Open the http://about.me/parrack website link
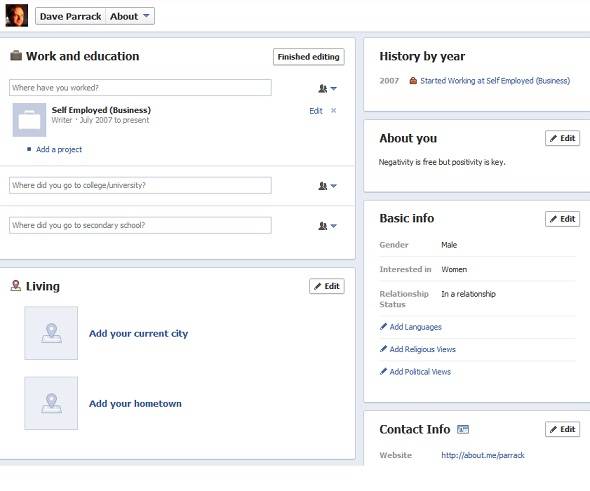The height and width of the screenshot is (491, 590). tap(483, 455)
